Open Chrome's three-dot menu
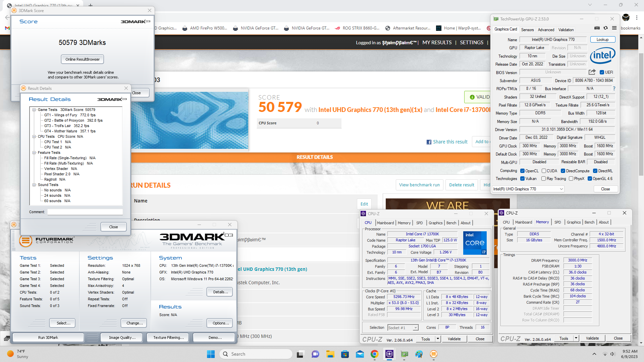The width and height of the screenshot is (644, 362). tap(637, 17)
